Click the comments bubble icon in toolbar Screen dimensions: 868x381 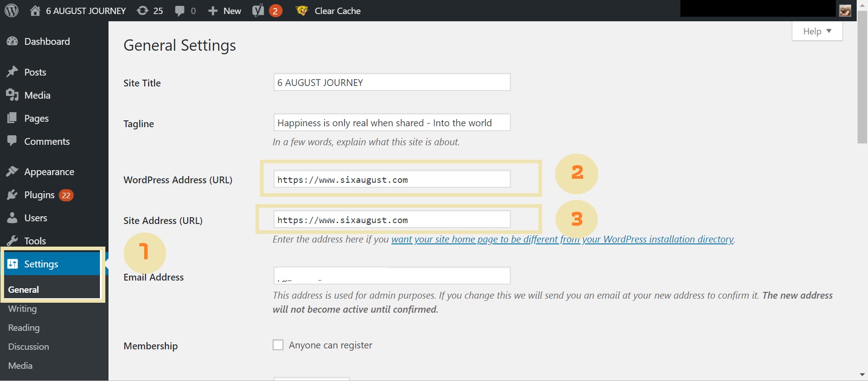click(x=180, y=10)
